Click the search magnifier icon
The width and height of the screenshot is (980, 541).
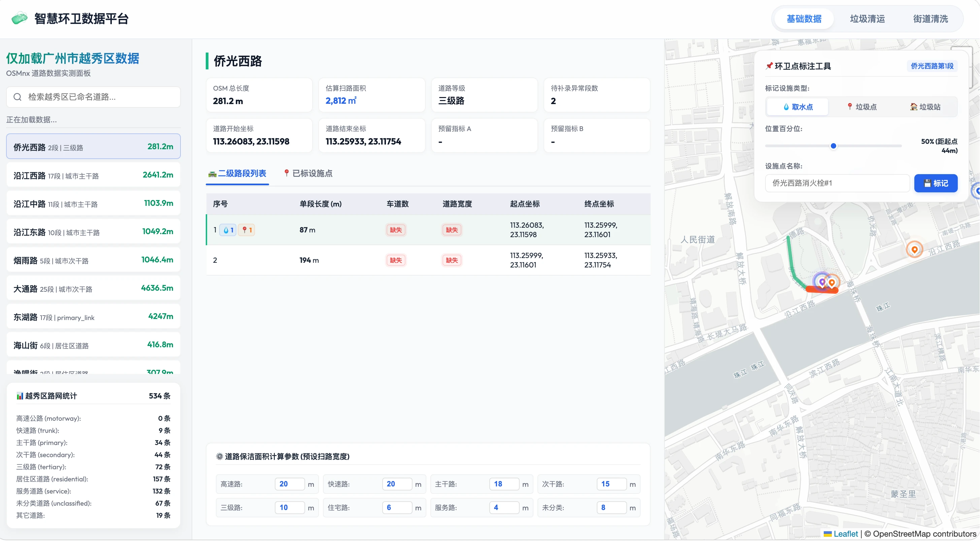[x=18, y=97]
